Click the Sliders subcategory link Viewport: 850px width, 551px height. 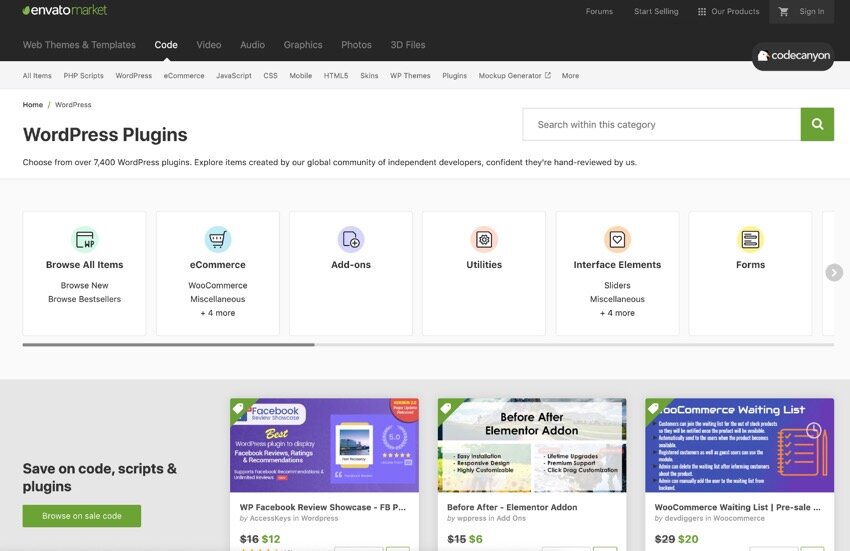[617, 285]
